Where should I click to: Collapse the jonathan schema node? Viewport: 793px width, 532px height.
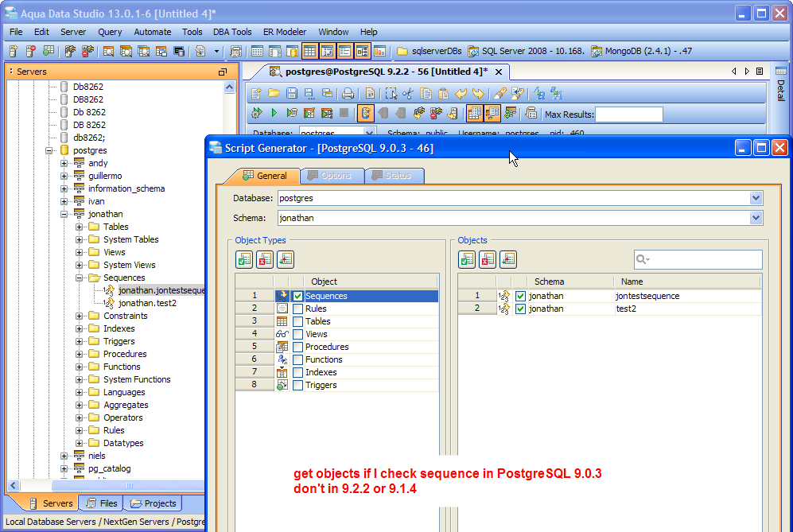click(x=64, y=214)
